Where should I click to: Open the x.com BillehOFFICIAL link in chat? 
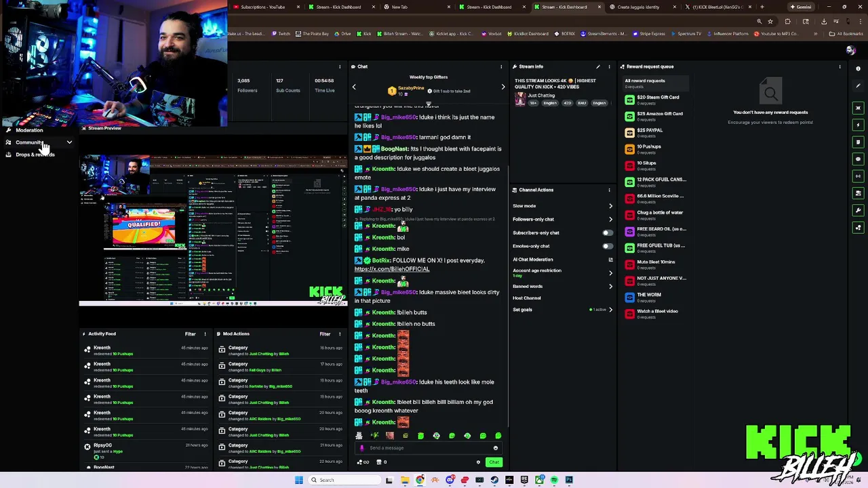pyautogui.click(x=392, y=269)
